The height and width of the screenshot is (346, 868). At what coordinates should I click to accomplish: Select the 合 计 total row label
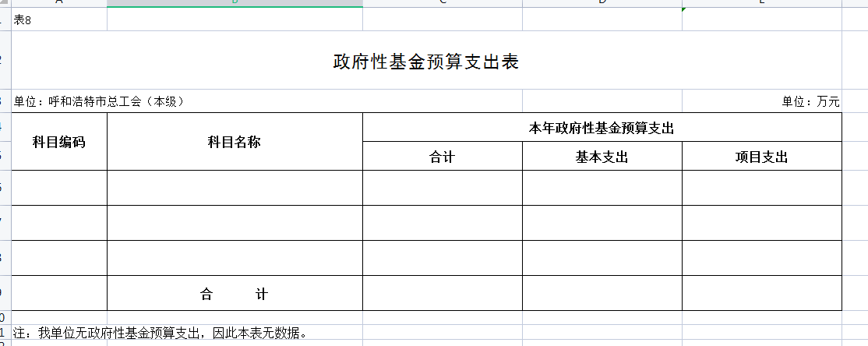click(x=235, y=294)
